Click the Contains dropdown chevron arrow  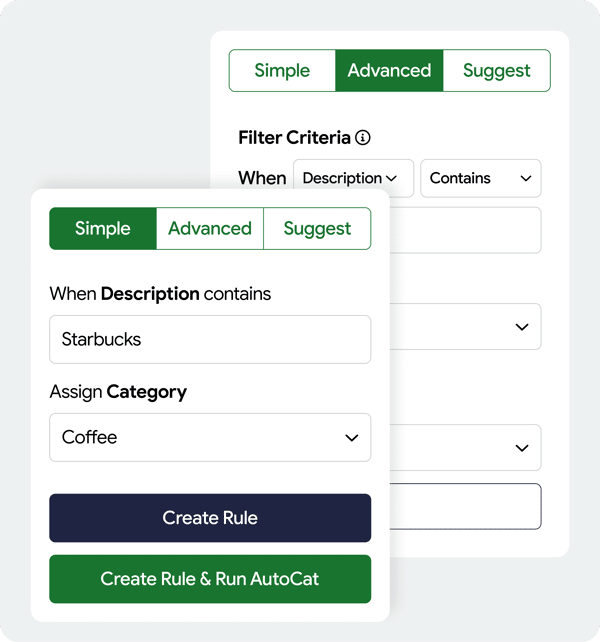pos(525,179)
